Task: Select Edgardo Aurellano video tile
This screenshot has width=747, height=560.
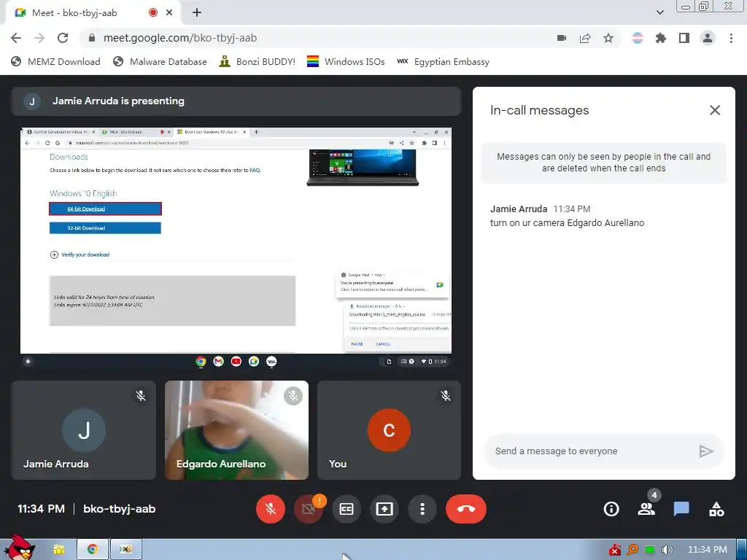Action: [x=237, y=430]
